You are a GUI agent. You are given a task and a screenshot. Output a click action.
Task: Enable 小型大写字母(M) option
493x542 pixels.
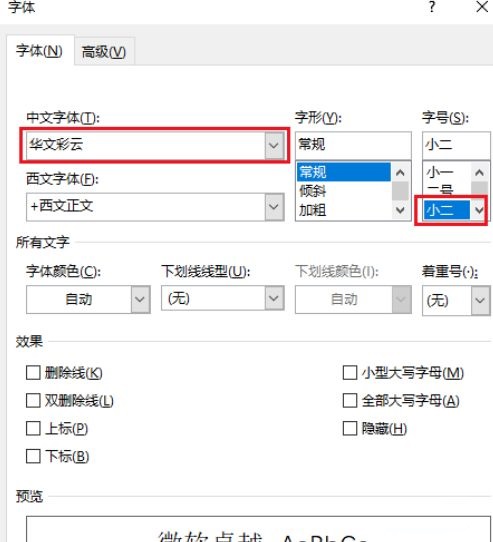coord(350,373)
